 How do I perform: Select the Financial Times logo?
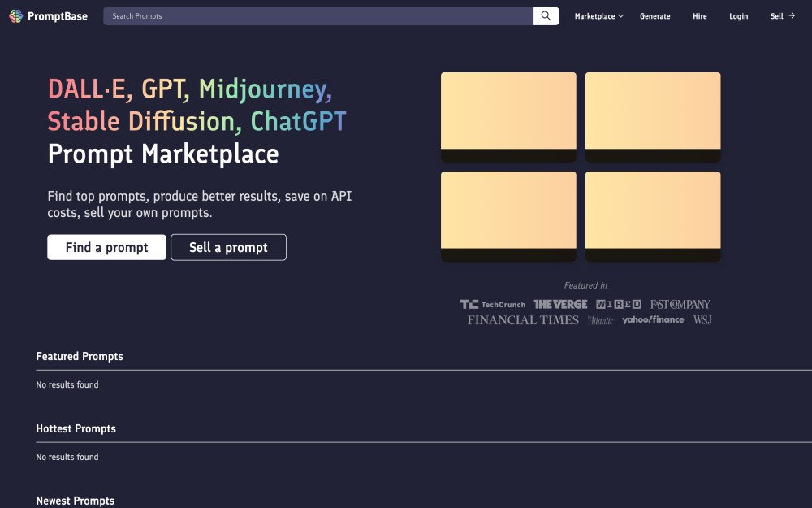tap(523, 320)
